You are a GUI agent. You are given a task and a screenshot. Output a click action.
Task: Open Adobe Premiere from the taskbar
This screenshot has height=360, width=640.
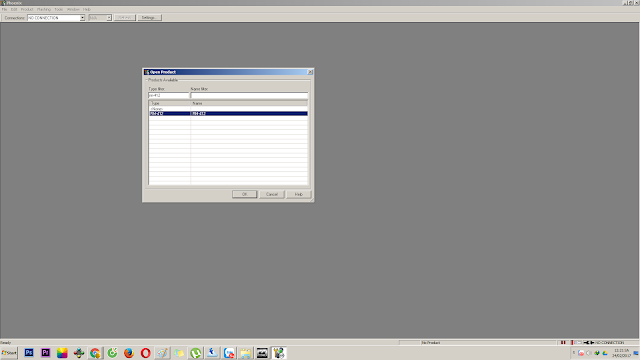45,353
